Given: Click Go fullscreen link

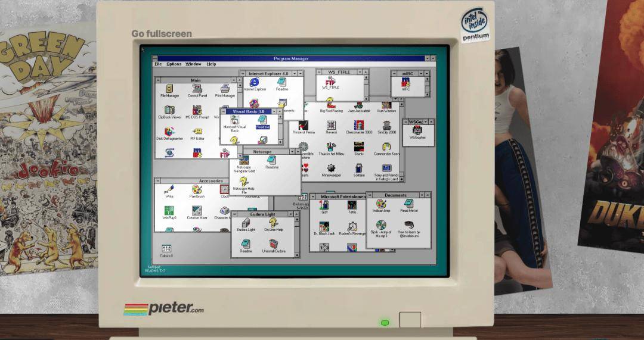Looking at the screenshot, I should tap(162, 33).
